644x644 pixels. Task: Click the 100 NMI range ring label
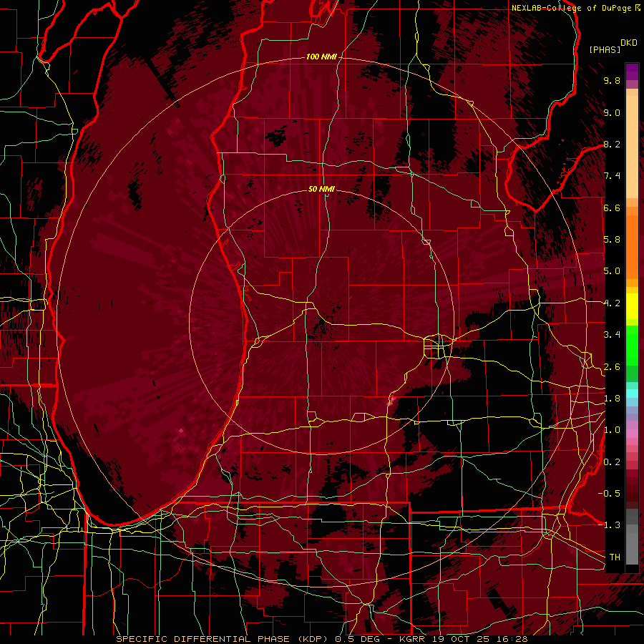pyautogui.click(x=321, y=57)
